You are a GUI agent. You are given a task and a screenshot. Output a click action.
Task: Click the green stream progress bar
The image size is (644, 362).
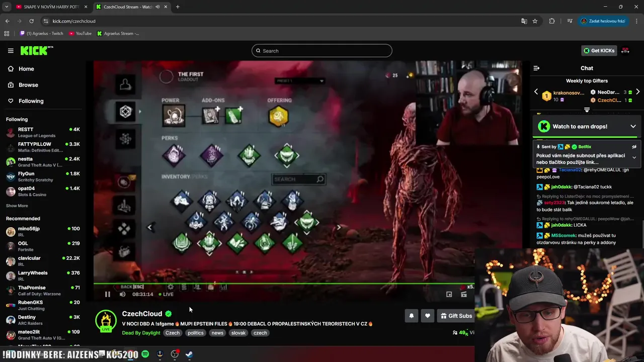[x=284, y=284]
